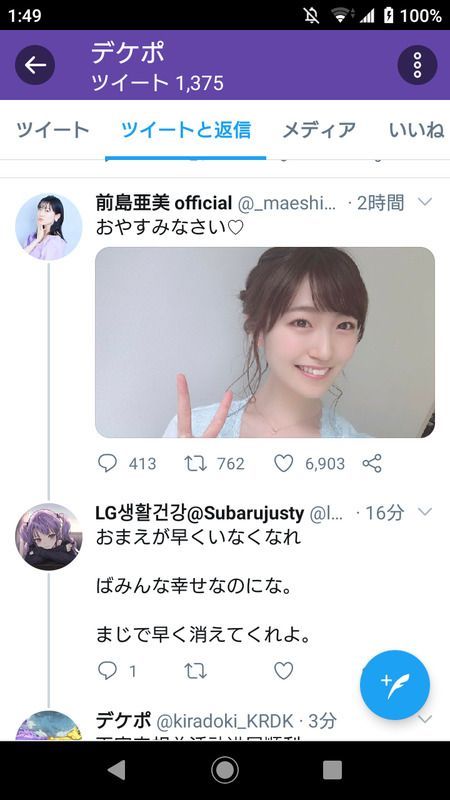Expand the dropdown chevron on the 16分 tweet
Screen dimensions: 450x800
point(424,512)
